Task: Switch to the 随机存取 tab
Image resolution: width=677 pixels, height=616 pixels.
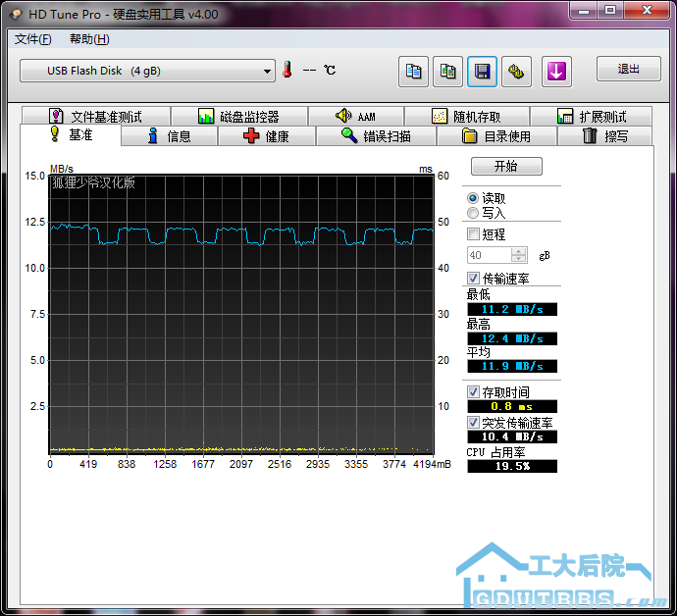Action: [x=467, y=116]
